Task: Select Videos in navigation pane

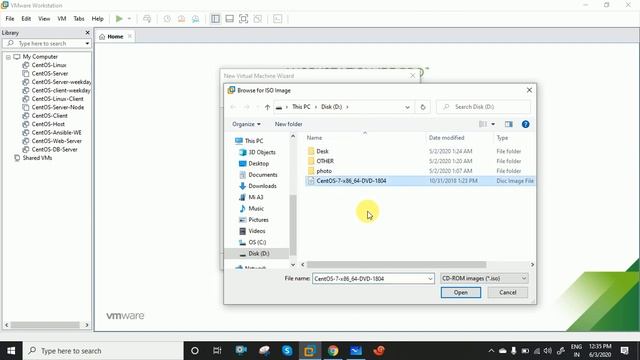Action: point(257,231)
